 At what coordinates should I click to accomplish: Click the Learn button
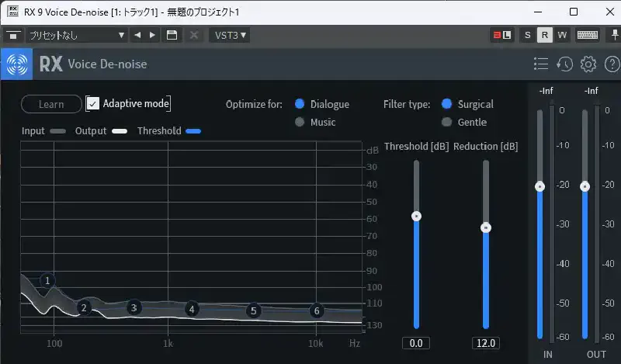click(x=51, y=104)
